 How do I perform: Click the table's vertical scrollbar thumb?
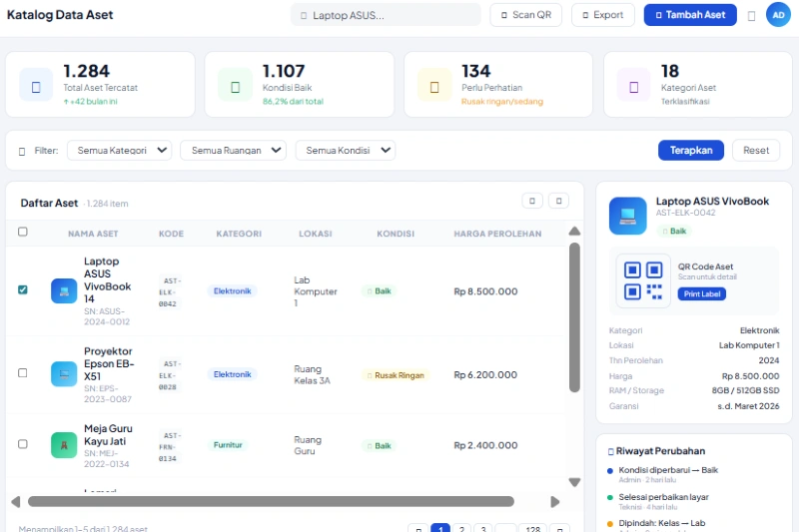pyautogui.click(x=575, y=317)
